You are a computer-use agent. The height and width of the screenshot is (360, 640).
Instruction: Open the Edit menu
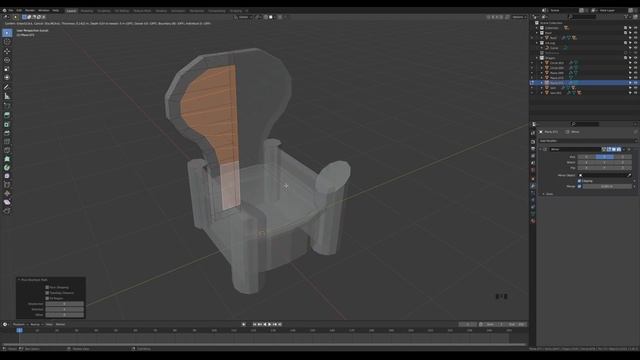pyautogui.click(x=19, y=11)
